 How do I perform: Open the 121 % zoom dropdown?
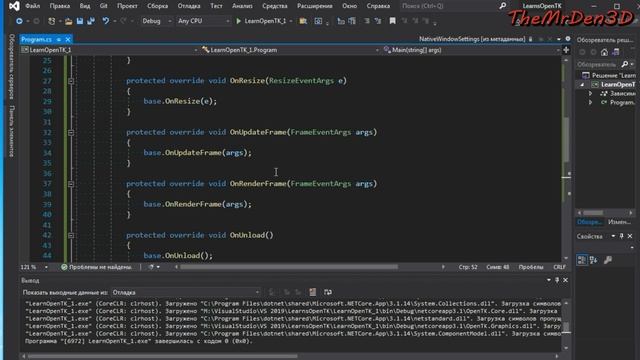(34, 267)
